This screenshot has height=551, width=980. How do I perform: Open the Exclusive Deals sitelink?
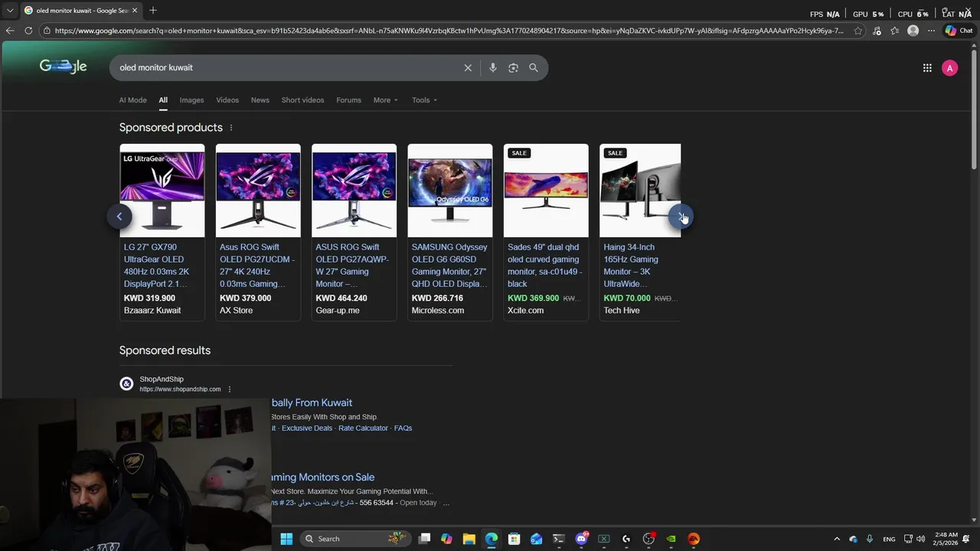point(307,429)
